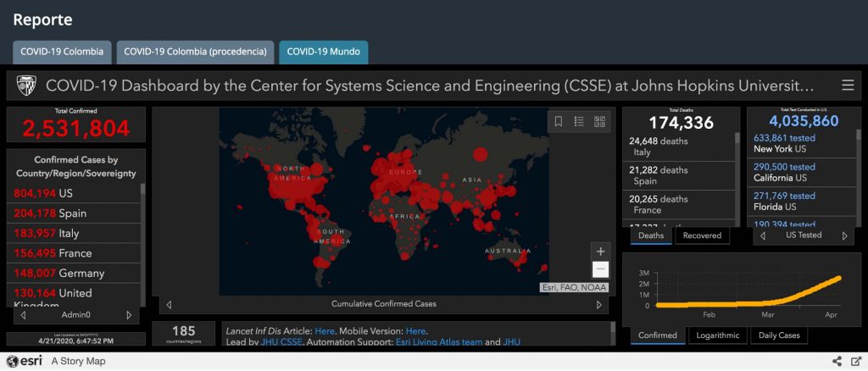The image size is (868, 371).
Task: Click Florida 271,769 tested entry
Action: [x=802, y=202]
